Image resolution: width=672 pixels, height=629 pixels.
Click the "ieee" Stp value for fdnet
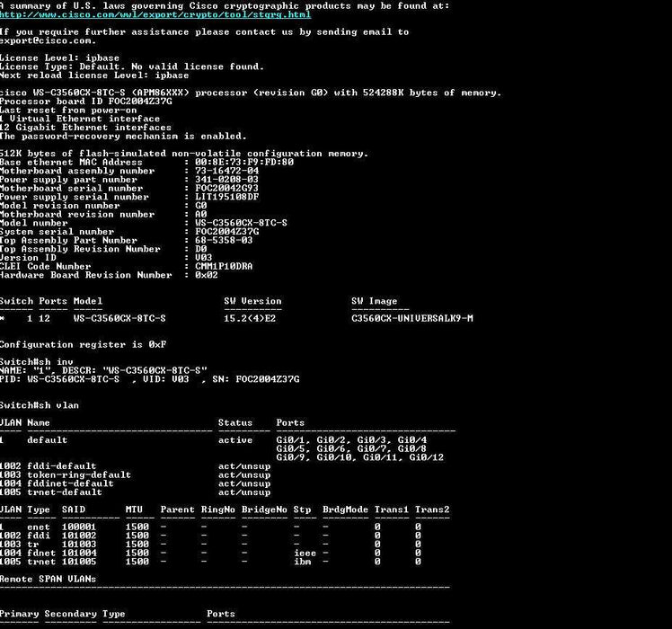pyautogui.click(x=305, y=553)
